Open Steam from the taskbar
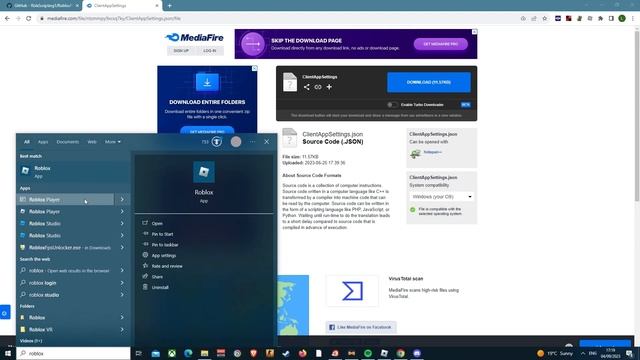The height and width of the screenshot is (360, 640). pyautogui.click(x=286, y=353)
